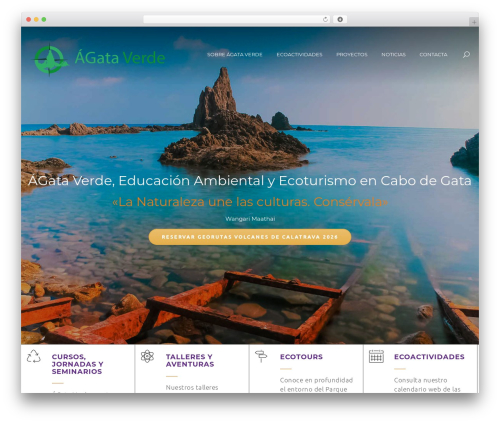
Task: Click the yellow minimize window dot
Action: [x=36, y=19]
